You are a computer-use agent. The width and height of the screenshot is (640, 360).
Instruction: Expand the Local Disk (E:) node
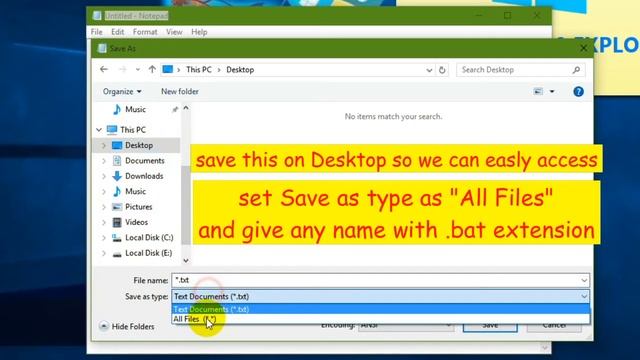104,253
